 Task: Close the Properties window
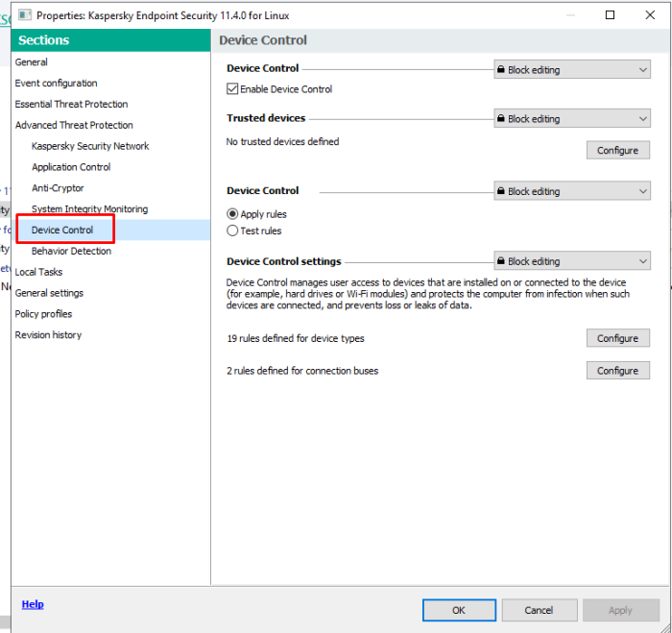coord(650,15)
